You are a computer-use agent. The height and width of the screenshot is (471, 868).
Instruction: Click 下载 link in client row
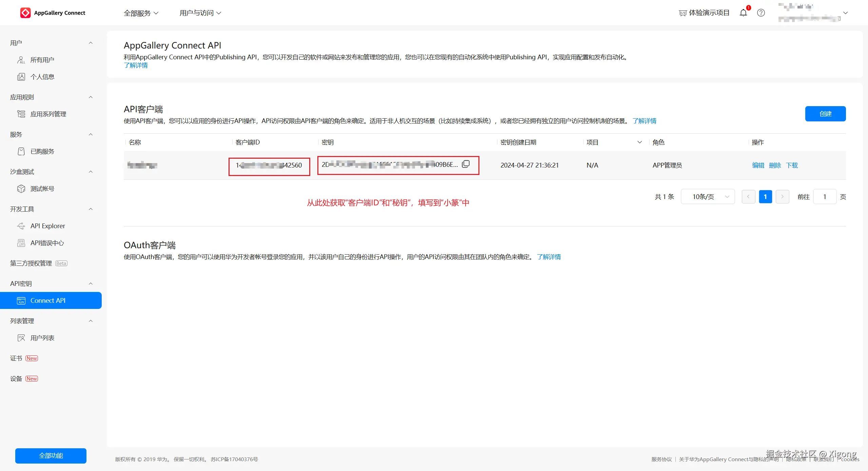click(792, 165)
